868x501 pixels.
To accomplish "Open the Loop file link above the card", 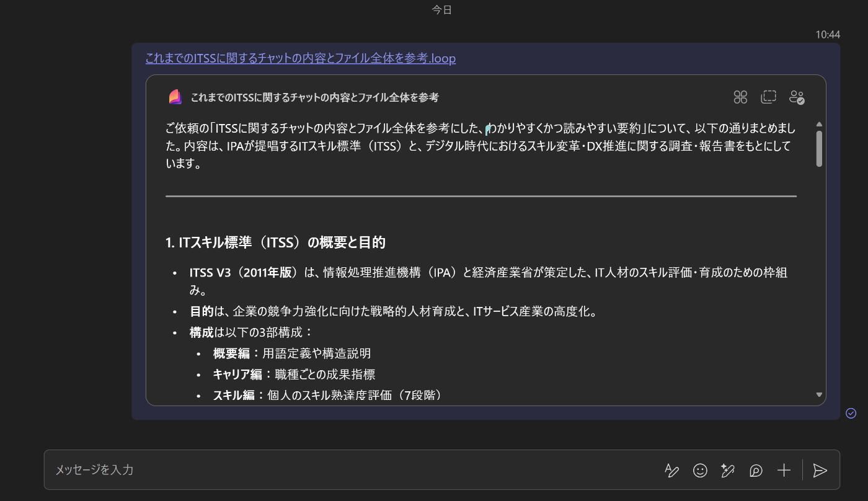I will 301,58.
